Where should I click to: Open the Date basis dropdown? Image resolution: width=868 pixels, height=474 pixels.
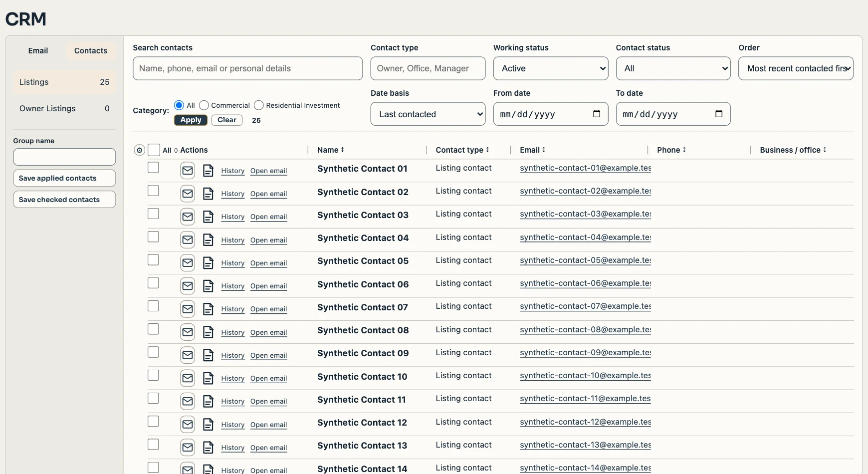pyautogui.click(x=428, y=114)
